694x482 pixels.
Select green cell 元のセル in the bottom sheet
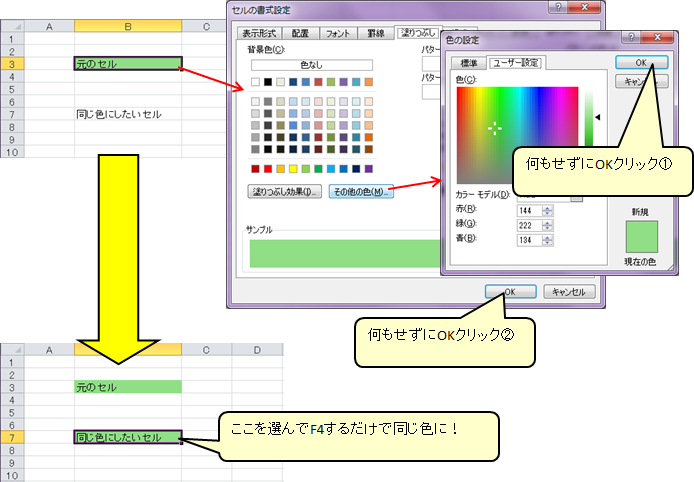click(128, 387)
